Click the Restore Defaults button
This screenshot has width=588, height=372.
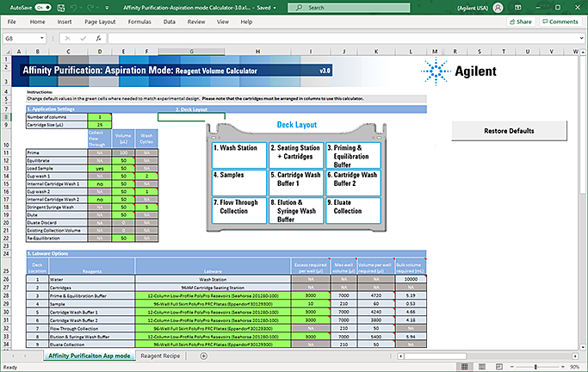point(509,131)
